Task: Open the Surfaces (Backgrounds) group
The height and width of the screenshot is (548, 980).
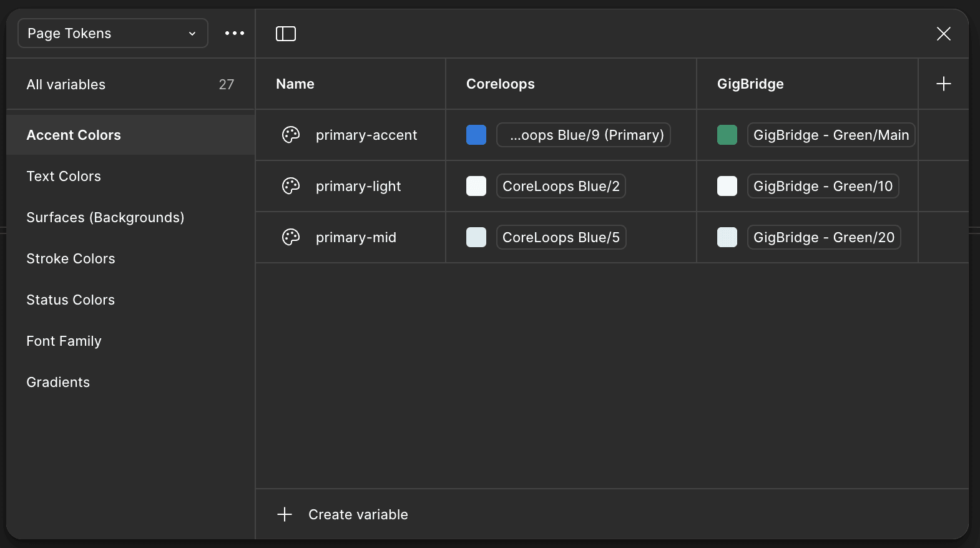Action: [x=105, y=217]
